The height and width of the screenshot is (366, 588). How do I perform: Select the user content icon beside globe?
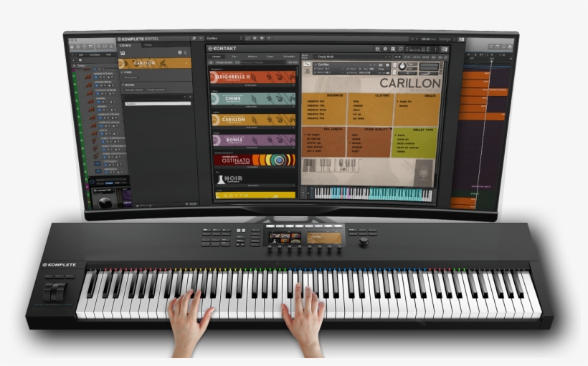pyautogui.click(x=185, y=53)
